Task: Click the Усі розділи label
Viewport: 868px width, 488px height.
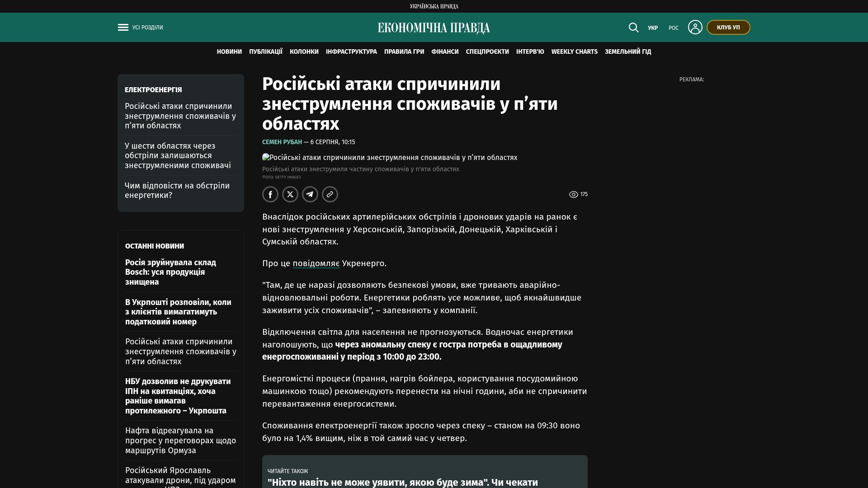Action: coord(148,28)
